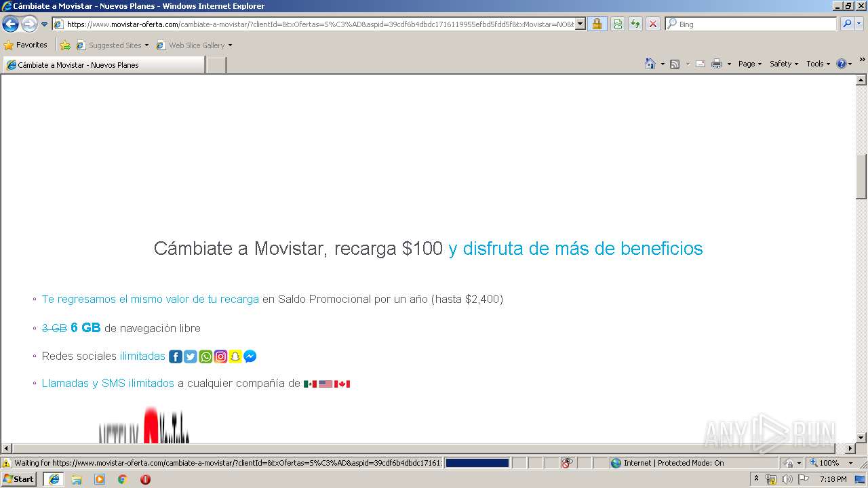Open the Tools menu
The height and width of the screenshot is (488, 868).
pos(818,64)
